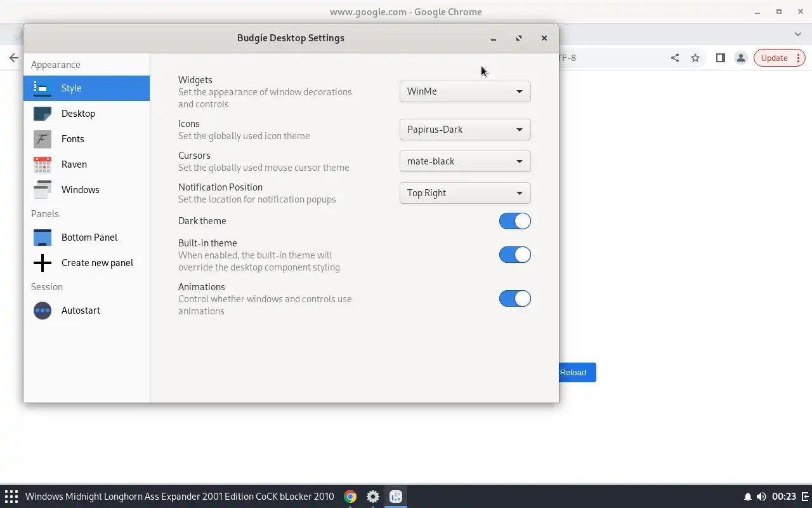812x508 pixels.
Task: Click the taskbar clock showing 00:23
Action: pyautogui.click(x=784, y=497)
